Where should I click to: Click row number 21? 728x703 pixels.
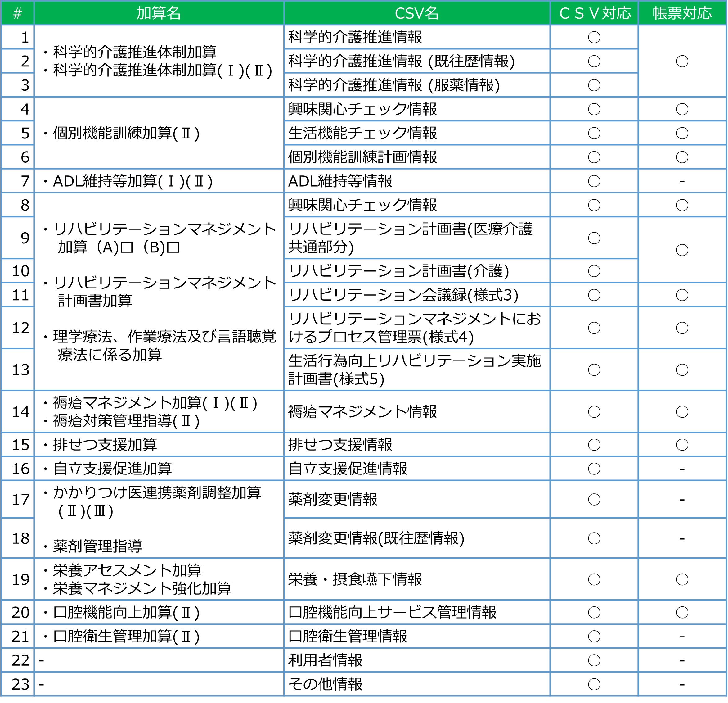pos(20,636)
